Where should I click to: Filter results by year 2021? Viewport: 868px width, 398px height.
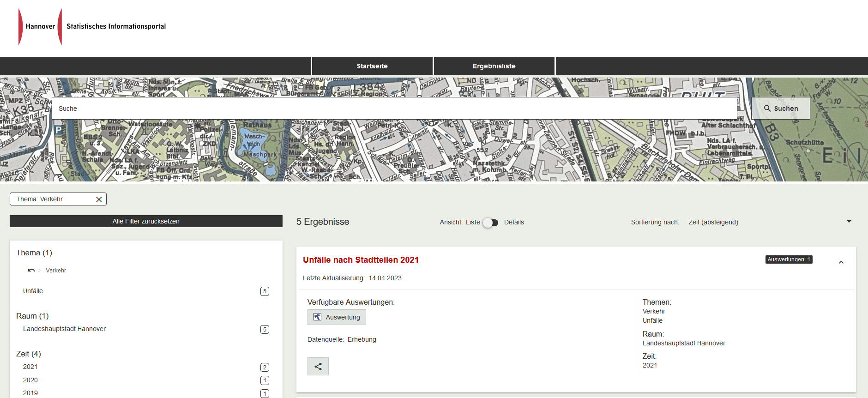tap(30, 367)
